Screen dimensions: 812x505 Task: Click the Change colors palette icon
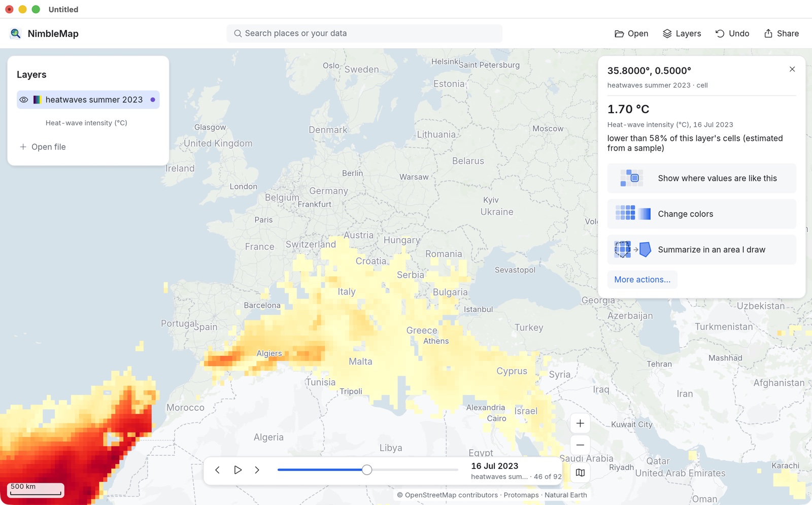[x=633, y=213]
